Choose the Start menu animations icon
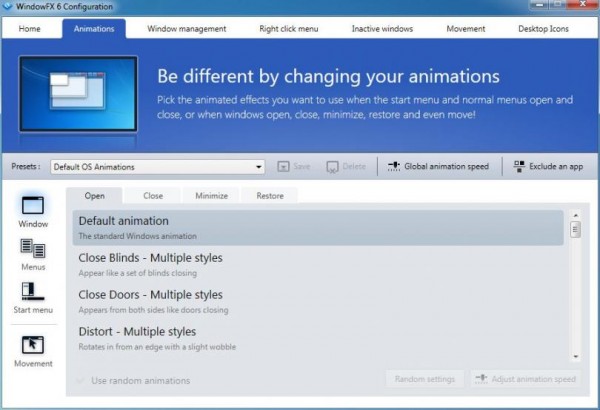Image resolution: width=600 pixels, height=410 pixels. click(x=33, y=291)
